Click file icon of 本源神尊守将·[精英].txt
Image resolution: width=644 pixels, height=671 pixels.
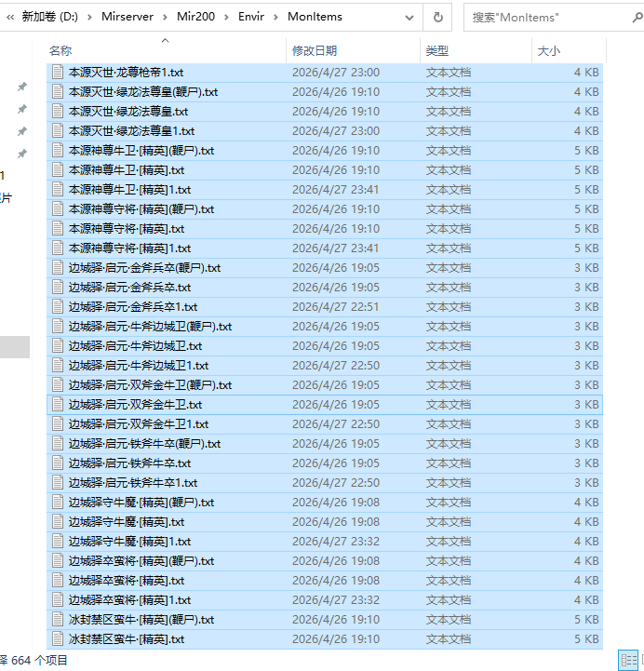58,229
